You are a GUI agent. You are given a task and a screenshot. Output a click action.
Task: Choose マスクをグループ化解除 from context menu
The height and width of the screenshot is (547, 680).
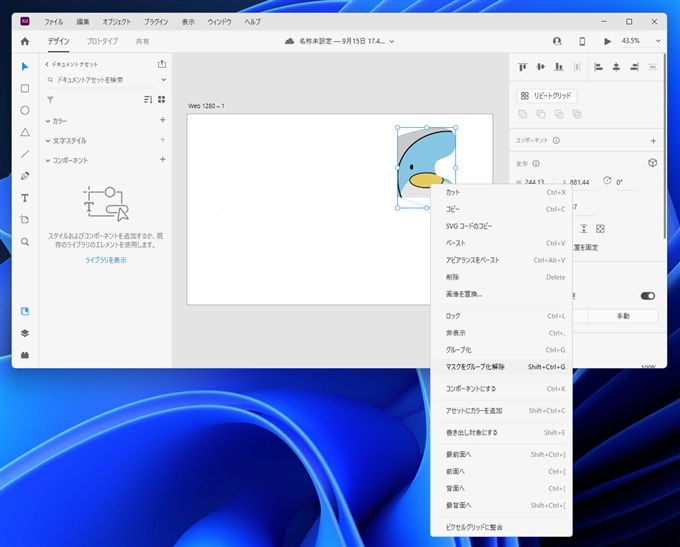click(501, 367)
